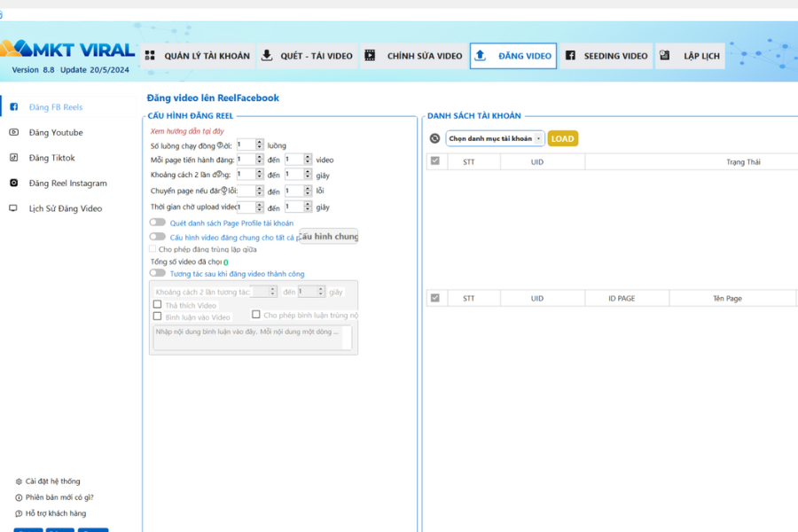This screenshot has width=798, height=532.
Task: Enable the Quét danh sách Page Profile toggle
Action: click(157, 223)
